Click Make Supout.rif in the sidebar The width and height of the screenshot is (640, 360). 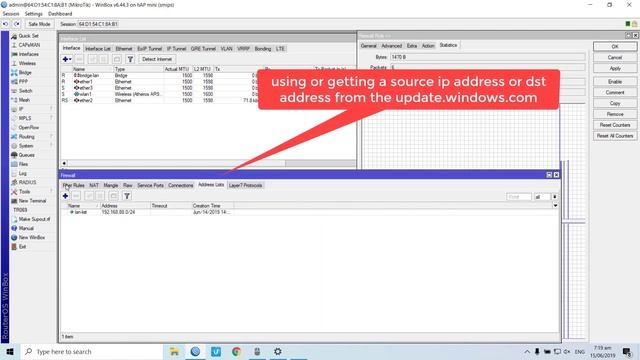(34, 219)
